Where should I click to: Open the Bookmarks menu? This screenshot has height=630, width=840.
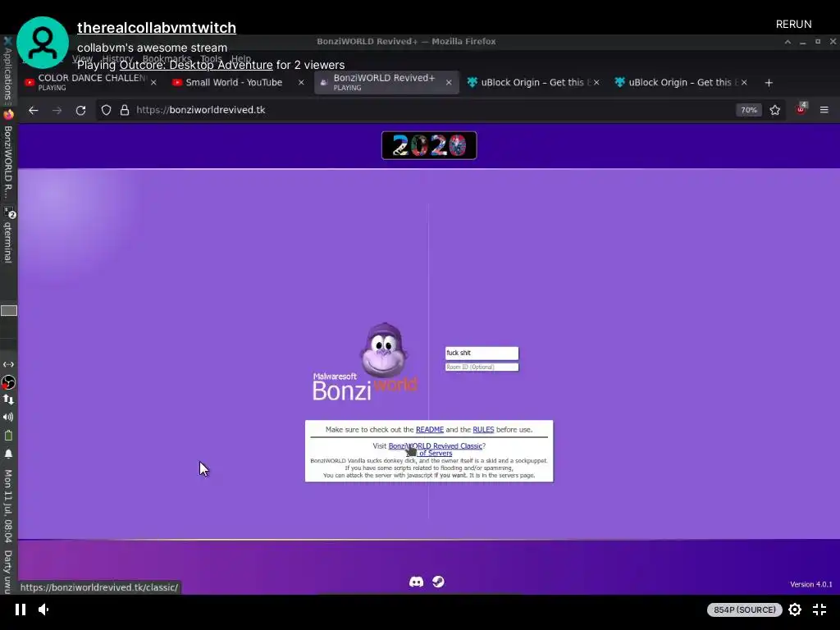coord(167,58)
